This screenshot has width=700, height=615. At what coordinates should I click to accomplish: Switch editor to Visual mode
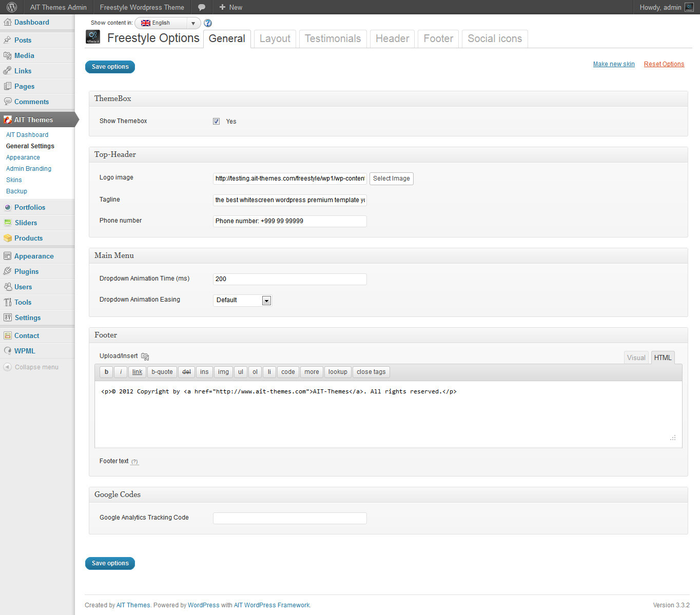(636, 358)
